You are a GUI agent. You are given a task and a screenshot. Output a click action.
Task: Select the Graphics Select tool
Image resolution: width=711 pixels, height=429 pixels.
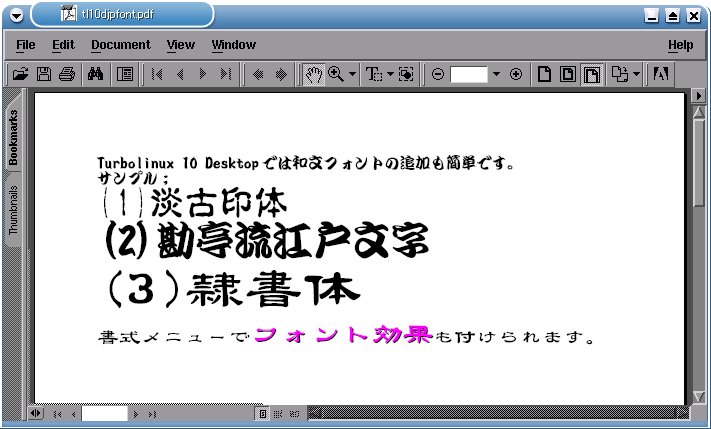click(406, 74)
